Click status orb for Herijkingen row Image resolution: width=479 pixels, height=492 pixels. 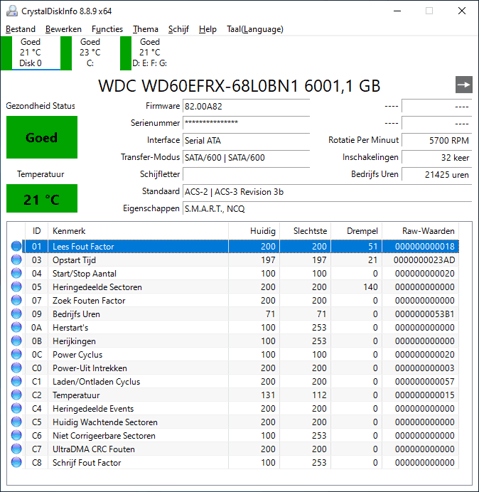point(16,341)
